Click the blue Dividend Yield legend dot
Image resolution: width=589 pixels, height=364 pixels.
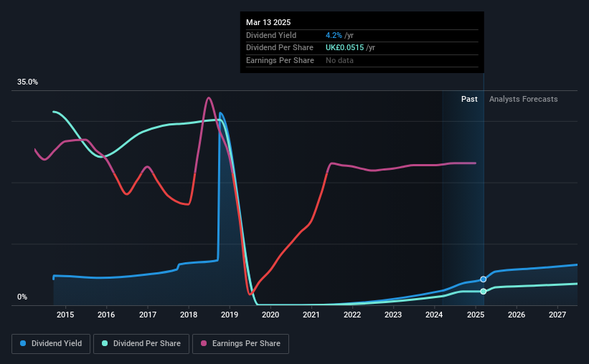click(x=23, y=343)
